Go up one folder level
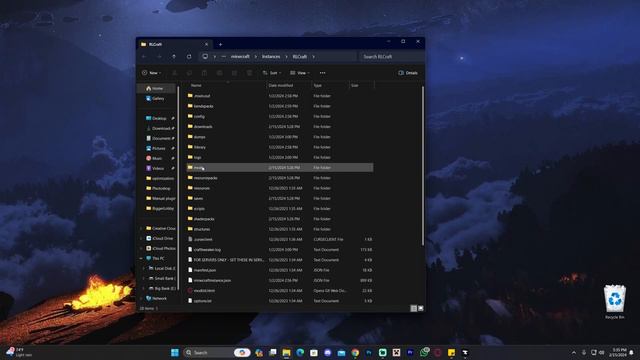This screenshot has width=640, height=360. (x=174, y=57)
